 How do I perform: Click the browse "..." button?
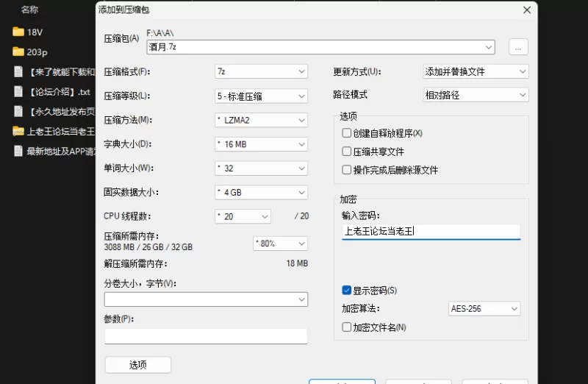point(518,47)
